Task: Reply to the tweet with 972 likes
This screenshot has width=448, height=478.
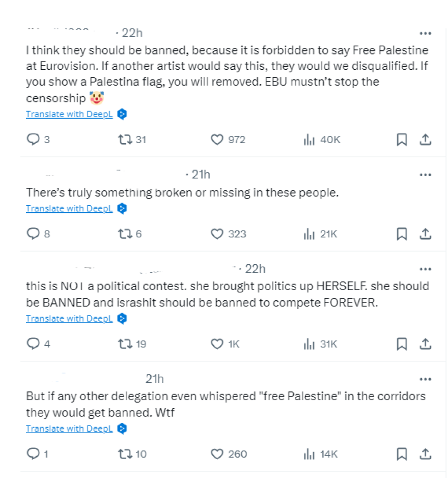Action: [33, 139]
